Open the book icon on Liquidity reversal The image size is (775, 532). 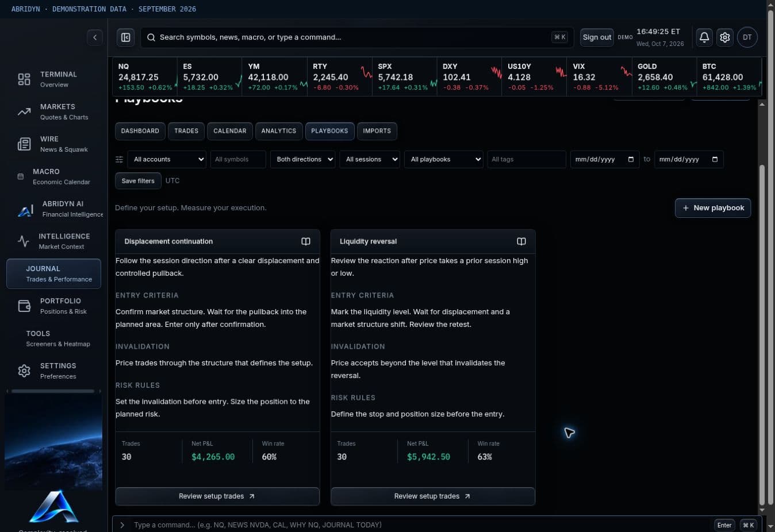click(x=521, y=241)
